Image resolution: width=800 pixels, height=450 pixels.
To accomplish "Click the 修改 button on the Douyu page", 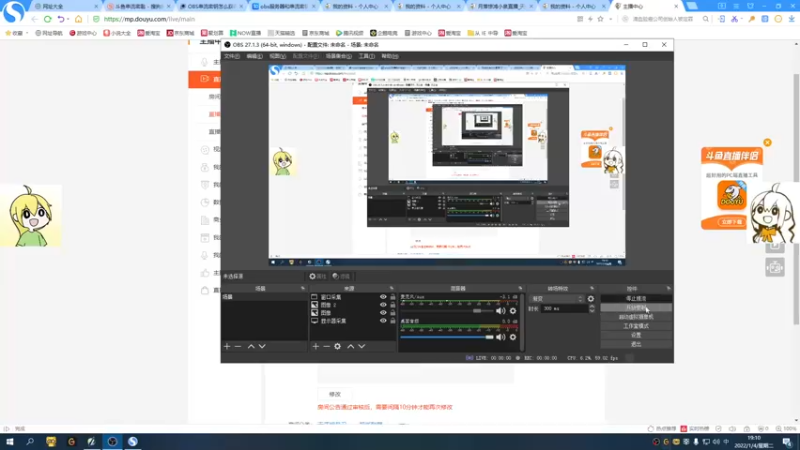I will coord(335,394).
